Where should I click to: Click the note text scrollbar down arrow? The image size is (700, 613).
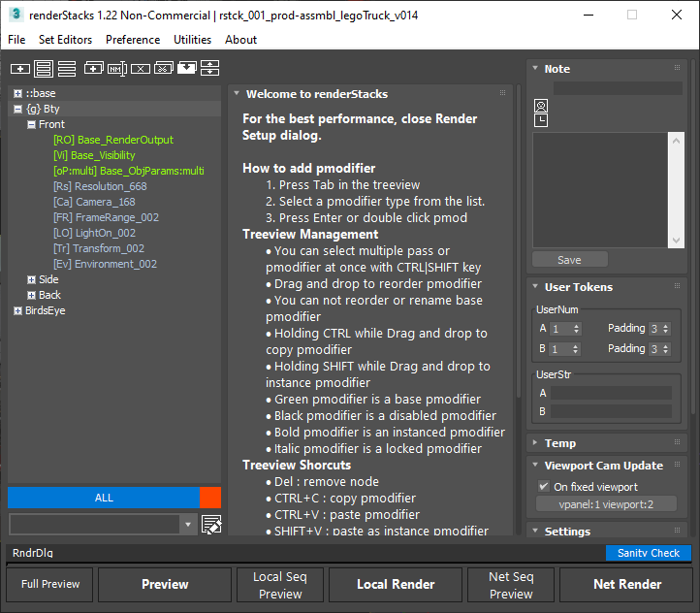coord(677,241)
